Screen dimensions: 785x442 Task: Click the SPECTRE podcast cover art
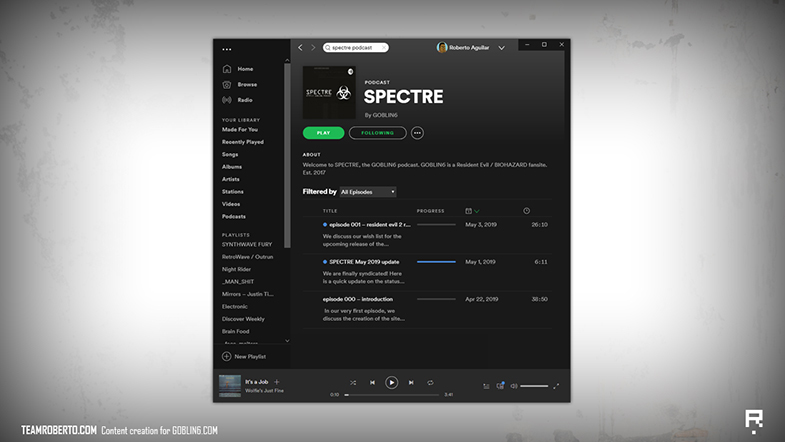329,92
